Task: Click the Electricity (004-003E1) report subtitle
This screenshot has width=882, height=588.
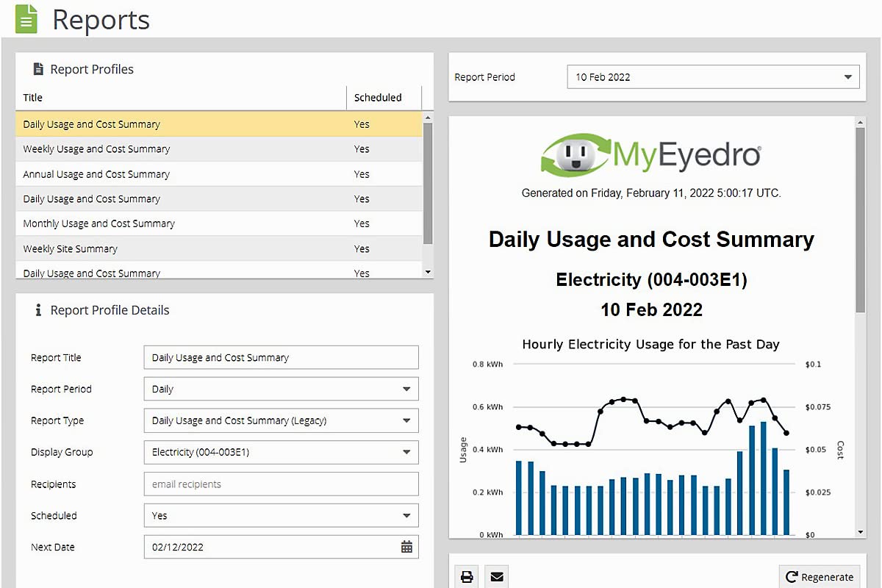Action: tap(651, 279)
